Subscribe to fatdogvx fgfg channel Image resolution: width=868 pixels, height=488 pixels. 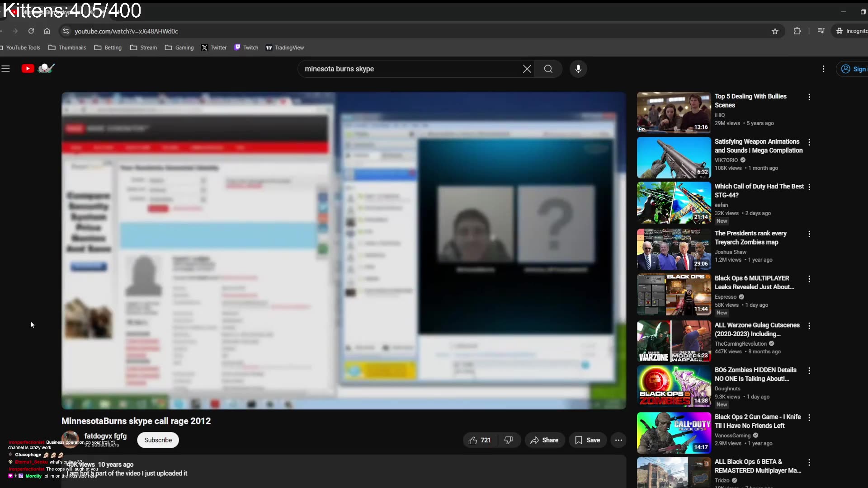click(158, 440)
